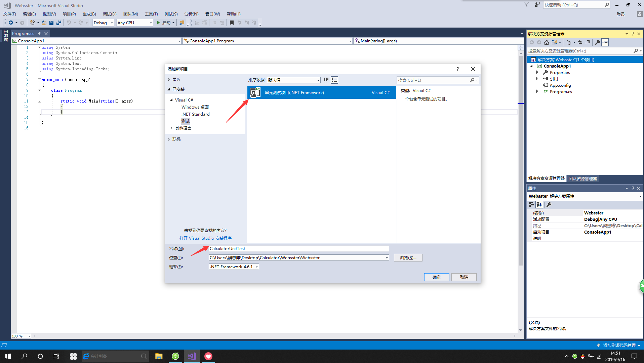Select Windows 桌面 category in dialog
Screen dimensions: 644x363
click(x=195, y=107)
